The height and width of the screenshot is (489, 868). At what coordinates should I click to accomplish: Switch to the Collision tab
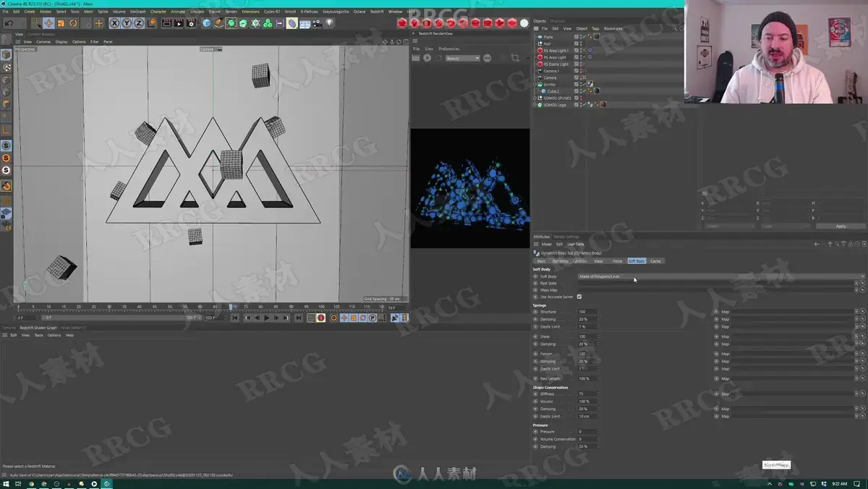pyautogui.click(x=579, y=261)
